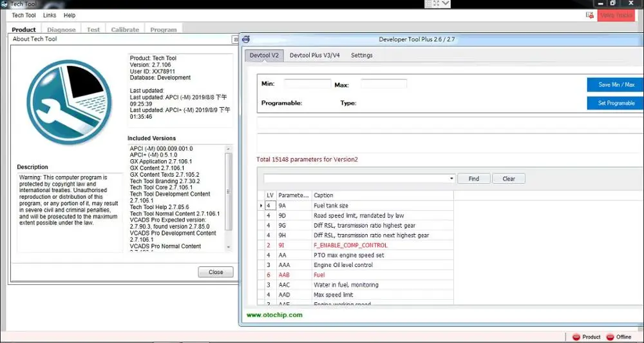Click the www.otochip.com link
The height and width of the screenshot is (343, 644).
pos(274,315)
